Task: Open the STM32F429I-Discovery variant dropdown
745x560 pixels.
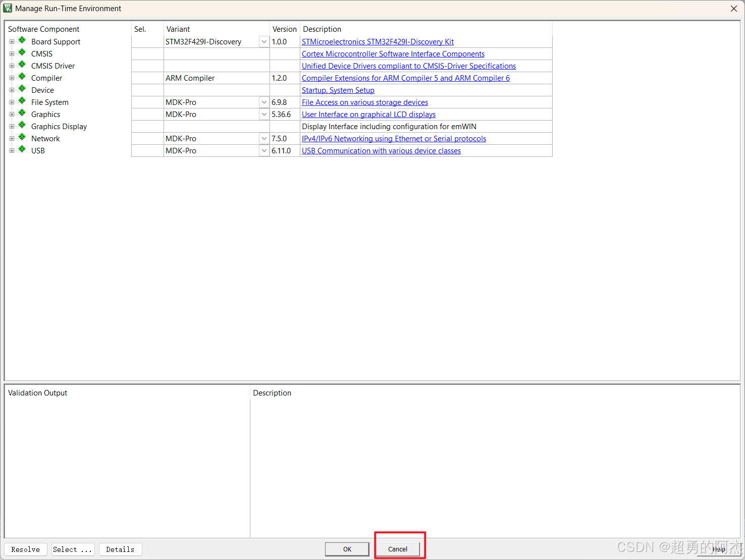Action: 264,42
